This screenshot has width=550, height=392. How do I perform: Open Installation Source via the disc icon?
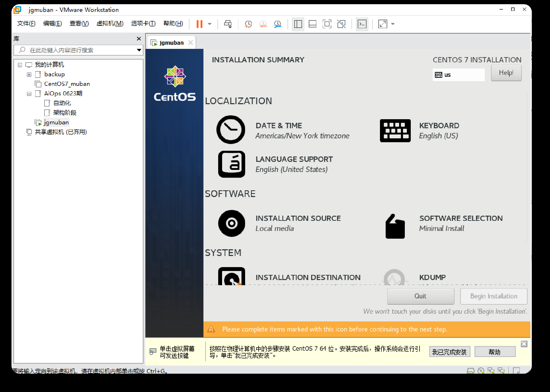[232, 223]
